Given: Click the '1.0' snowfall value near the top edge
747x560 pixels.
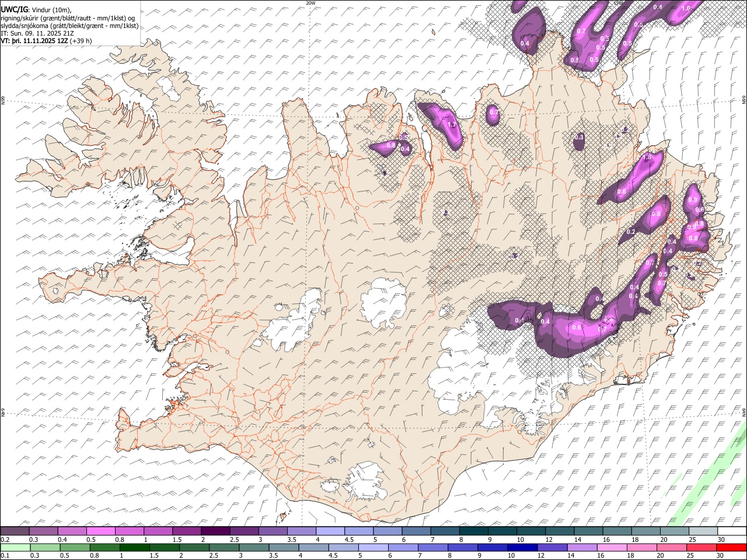Looking at the screenshot, I should point(686,8).
